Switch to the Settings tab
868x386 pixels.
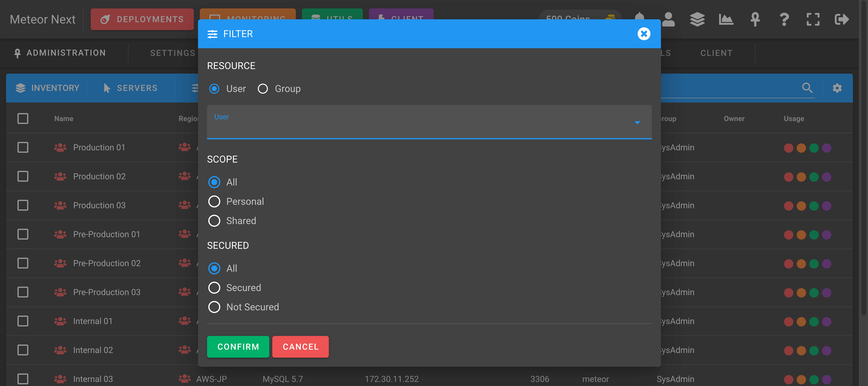pyautogui.click(x=173, y=53)
